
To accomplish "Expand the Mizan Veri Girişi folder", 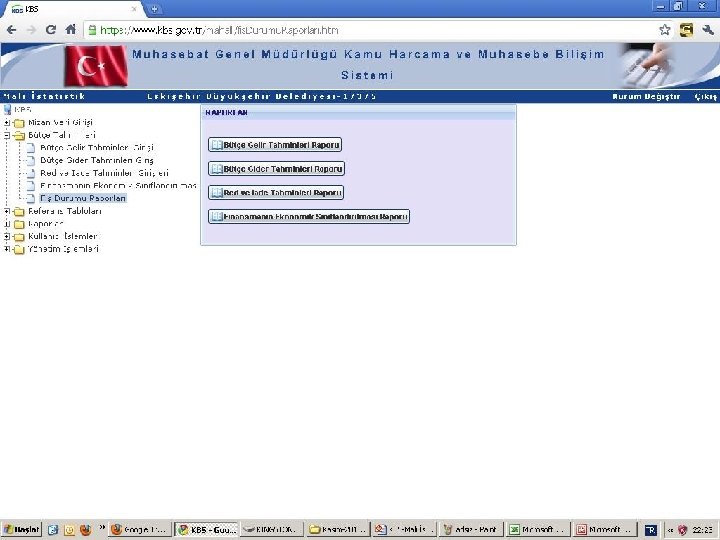I will coord(7,123).
